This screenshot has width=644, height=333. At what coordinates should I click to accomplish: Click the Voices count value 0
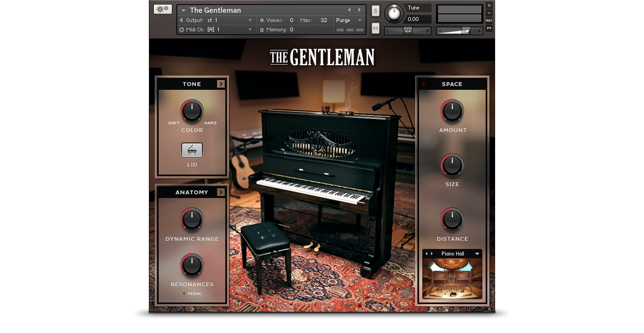point(292,20)
